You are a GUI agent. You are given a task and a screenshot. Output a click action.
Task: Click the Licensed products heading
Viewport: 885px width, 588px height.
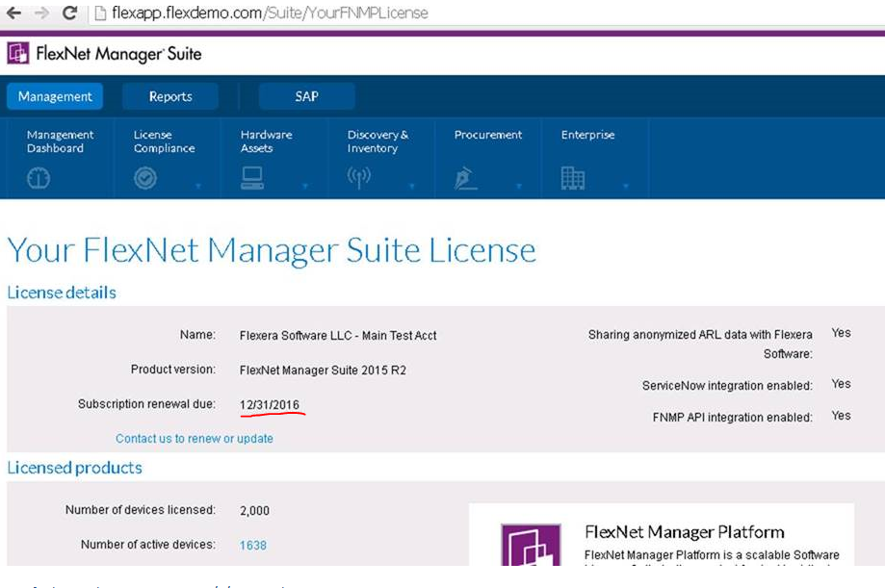point(74,468)
